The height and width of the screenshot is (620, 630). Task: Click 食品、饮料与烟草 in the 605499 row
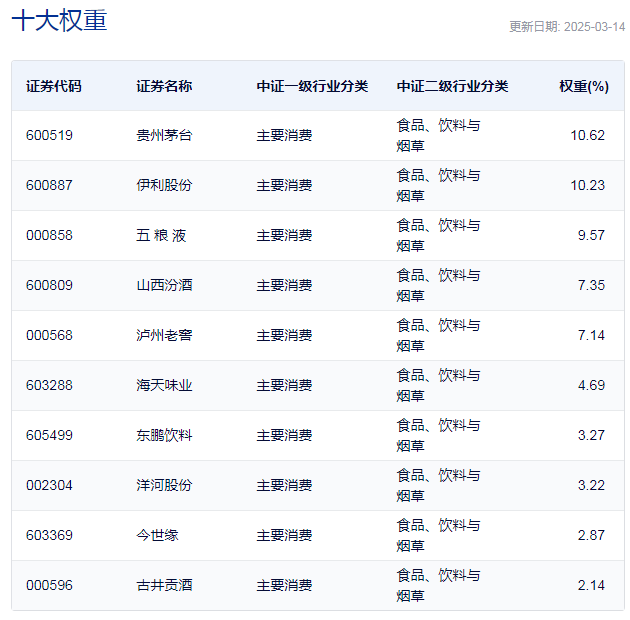coord(438,436)
